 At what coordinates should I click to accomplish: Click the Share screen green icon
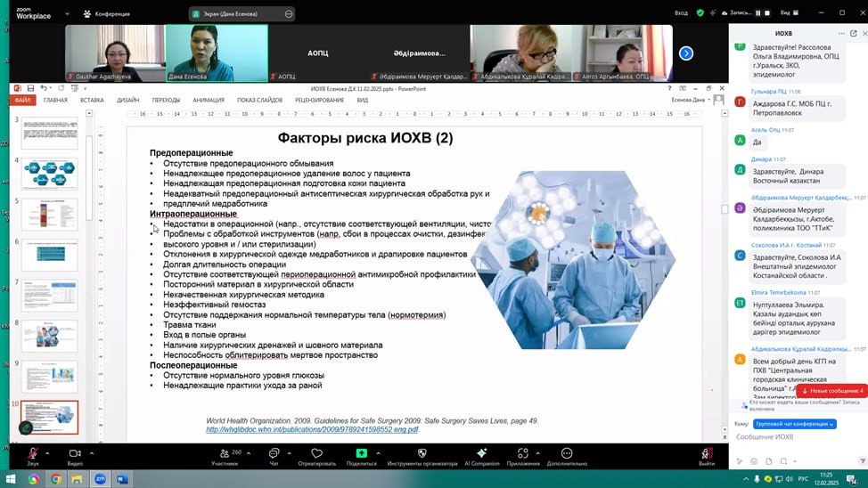tap(361, 453)
